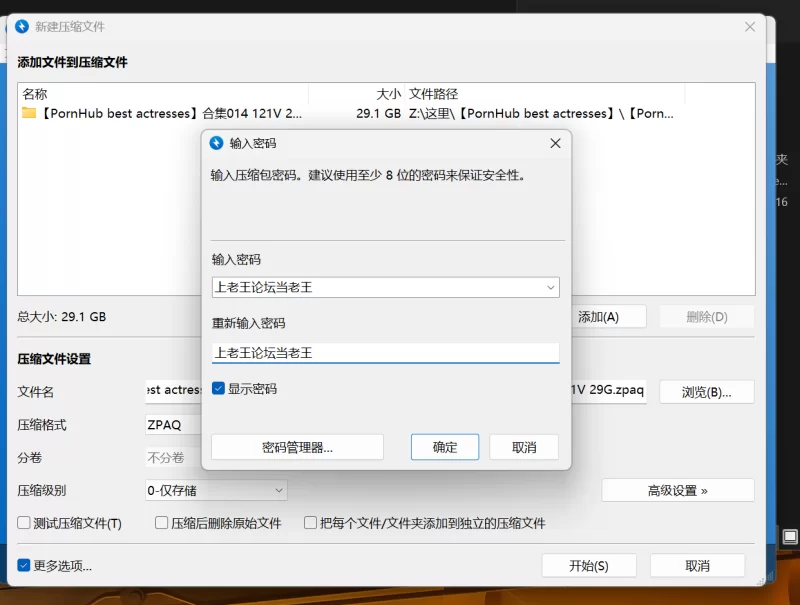Screen dimensions: 800x605
Task: Click the Bandizip icon in password dialog title
Action: (x=216, y=143)
